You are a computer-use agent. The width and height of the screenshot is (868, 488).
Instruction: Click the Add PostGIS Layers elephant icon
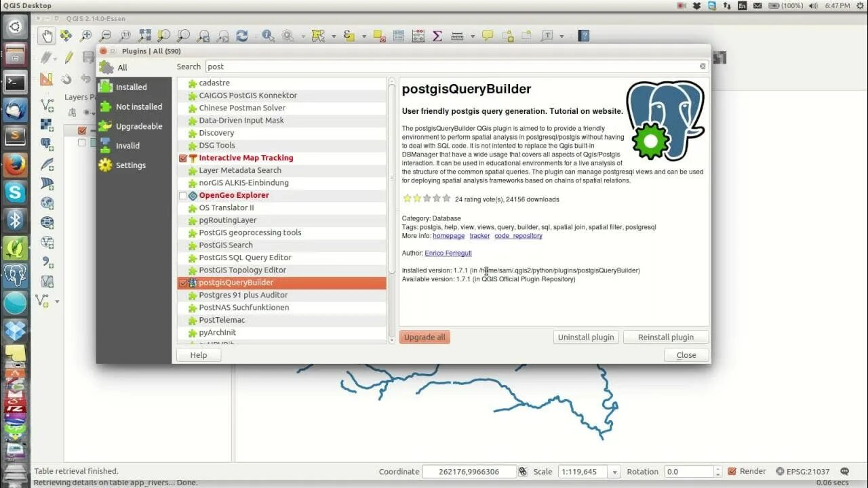[x=47, y=144]
